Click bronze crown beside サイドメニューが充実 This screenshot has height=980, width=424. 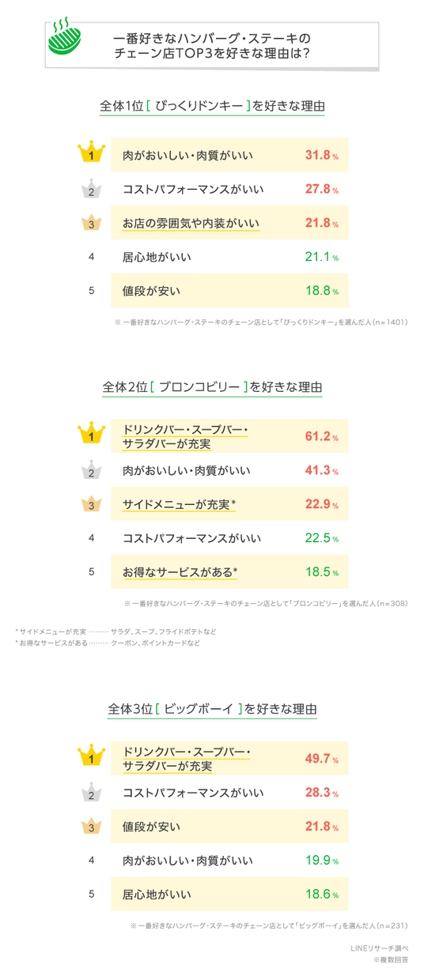(92, 503)
